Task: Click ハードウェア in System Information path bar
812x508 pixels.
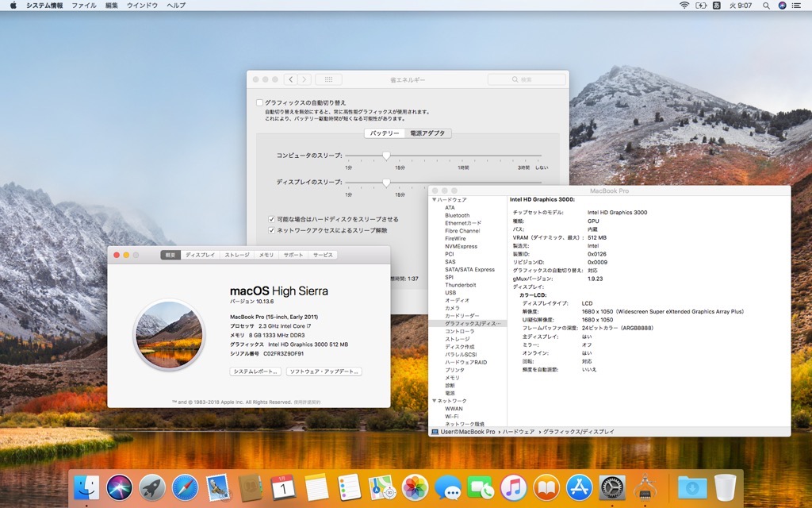Action: (519, 432)
